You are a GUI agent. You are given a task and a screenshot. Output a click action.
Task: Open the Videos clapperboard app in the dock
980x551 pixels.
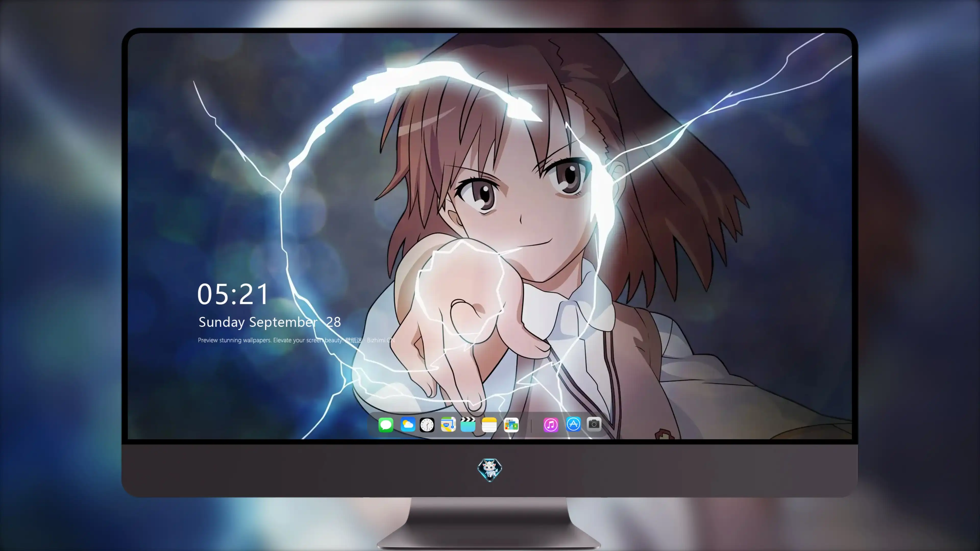468,425
